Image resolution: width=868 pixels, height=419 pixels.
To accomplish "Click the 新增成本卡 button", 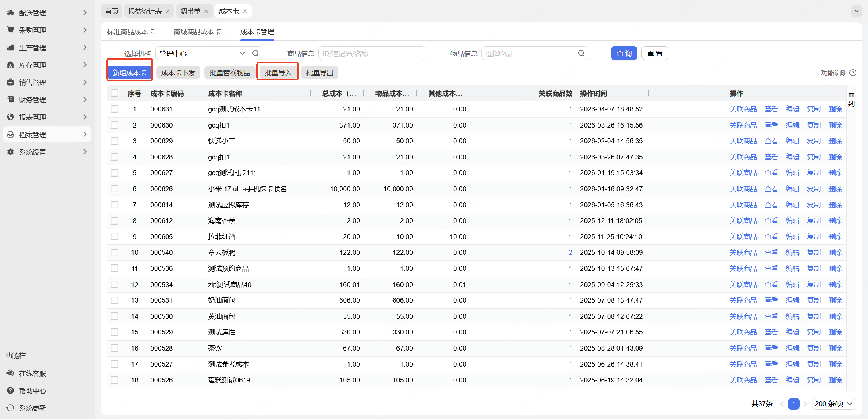I will point(129,73).
